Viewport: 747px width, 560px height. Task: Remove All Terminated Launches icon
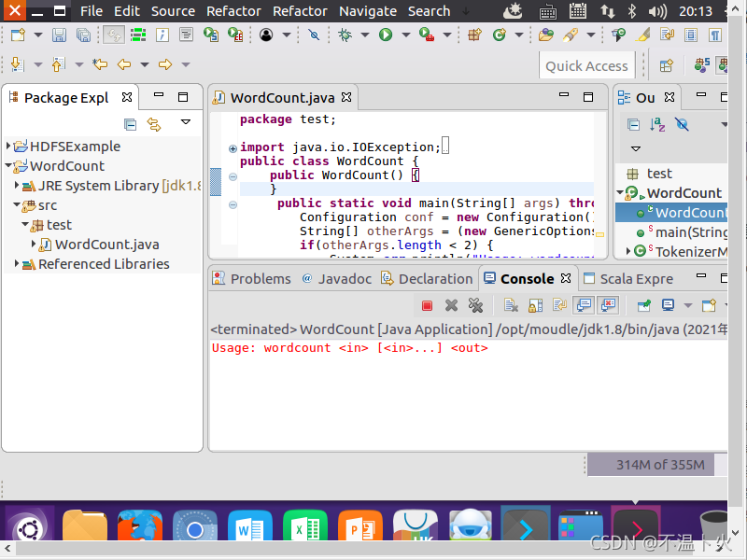(475, 305)
